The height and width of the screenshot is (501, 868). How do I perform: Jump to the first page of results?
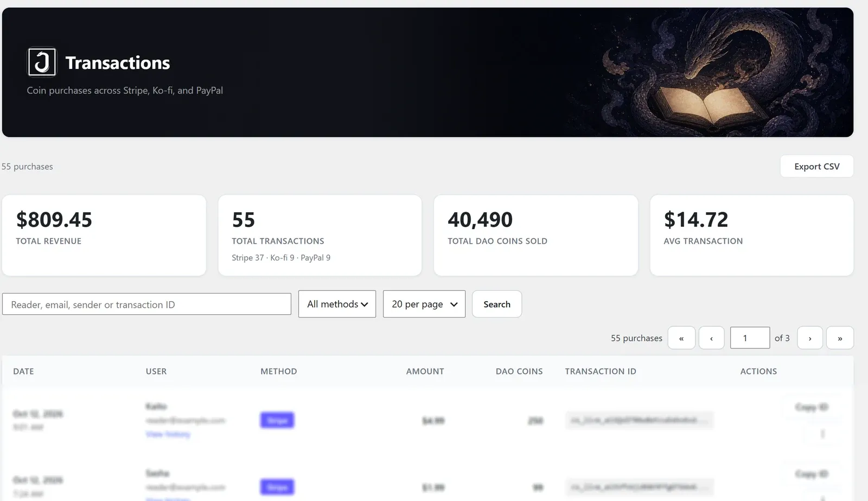point(681,338)
